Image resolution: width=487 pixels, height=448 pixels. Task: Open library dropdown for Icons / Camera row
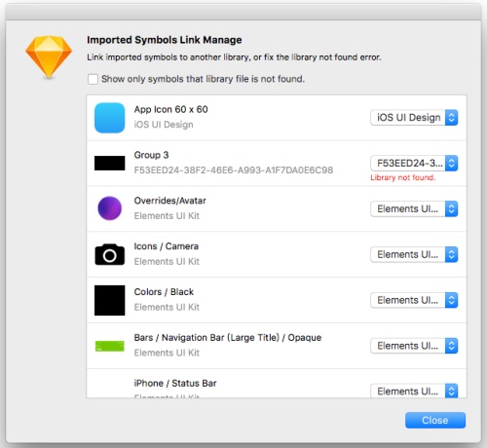(414, 254)
